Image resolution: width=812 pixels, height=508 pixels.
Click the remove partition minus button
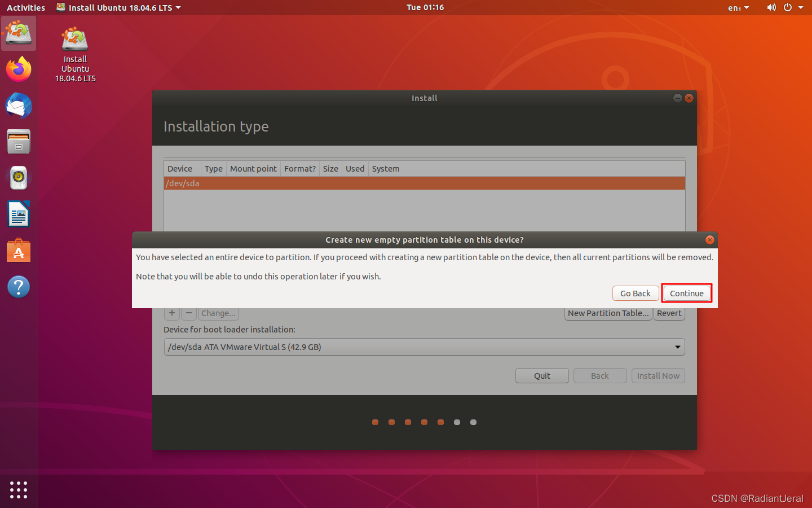pyautogui.click(x=189, y=313)
